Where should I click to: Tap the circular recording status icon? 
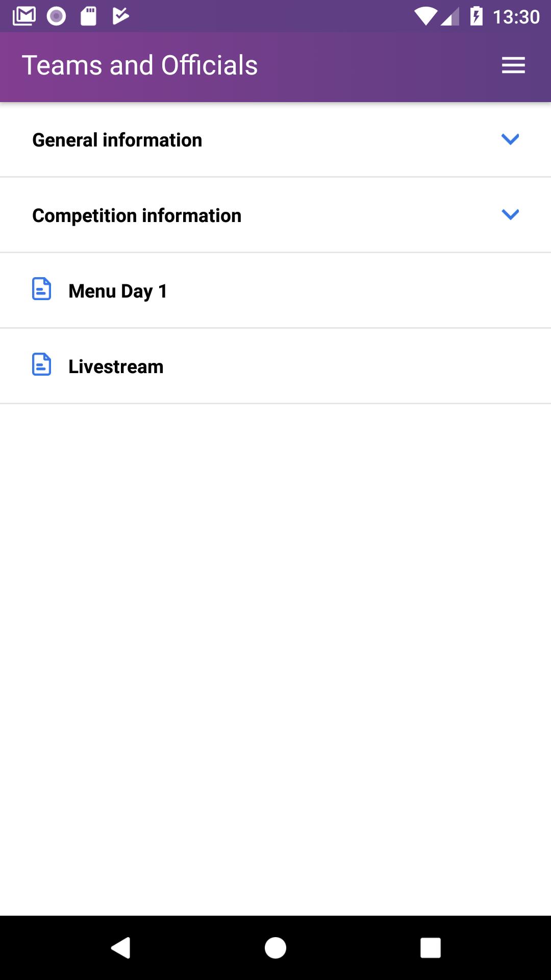click(x=56, y=16)
